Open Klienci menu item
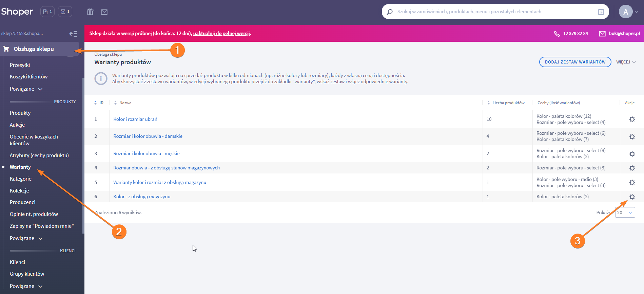 (x=17, y=262)
